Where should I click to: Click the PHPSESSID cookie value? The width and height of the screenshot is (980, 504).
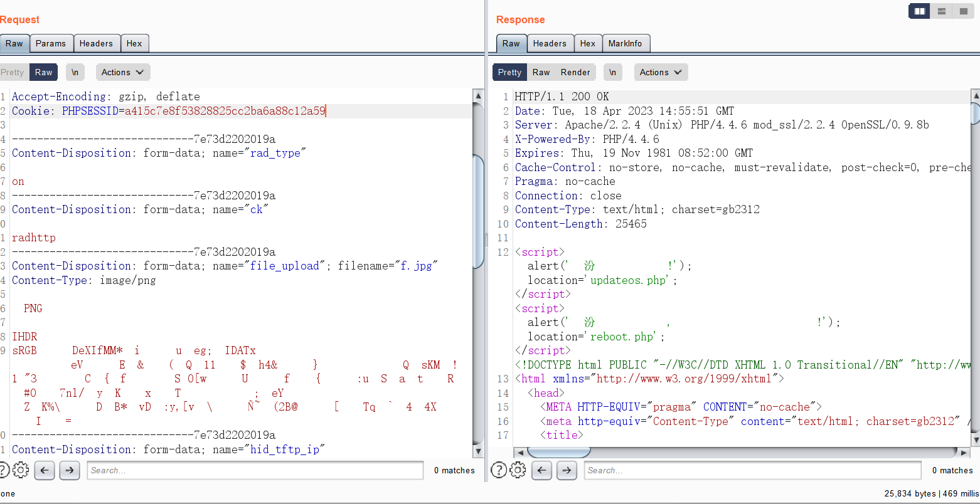pyautogui.click(x=225, y=111)
